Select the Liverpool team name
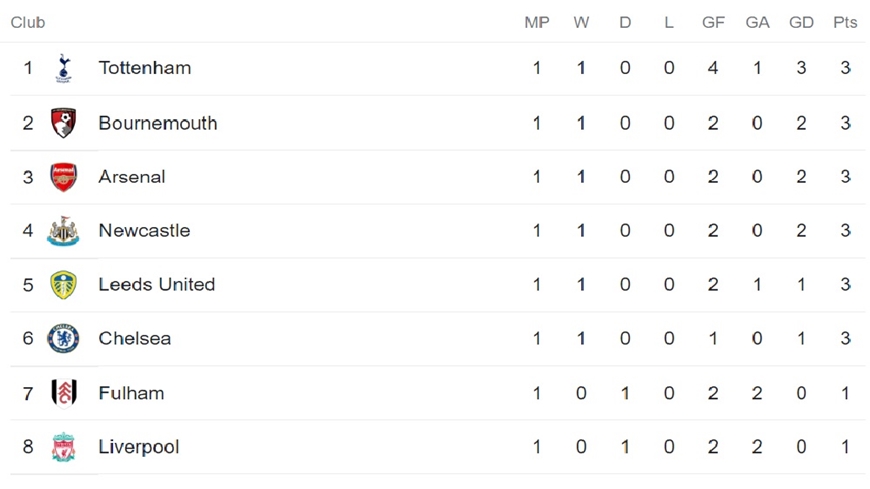 [x=139, y=447]
